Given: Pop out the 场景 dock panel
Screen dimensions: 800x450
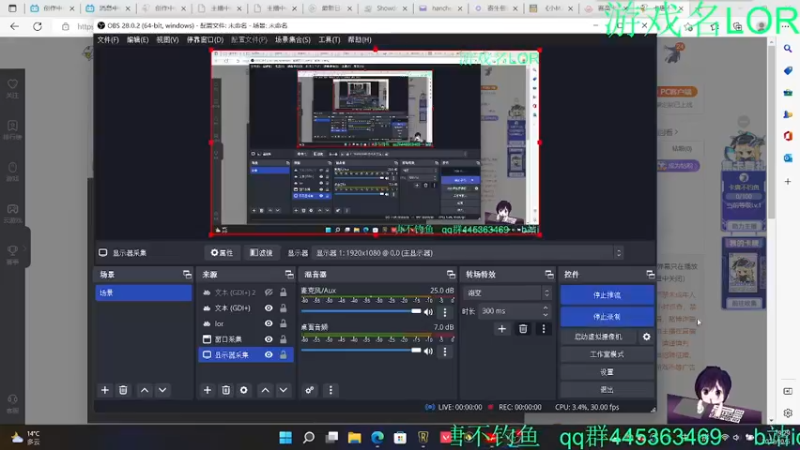Looking at the screenshot, I should (187, 274).
